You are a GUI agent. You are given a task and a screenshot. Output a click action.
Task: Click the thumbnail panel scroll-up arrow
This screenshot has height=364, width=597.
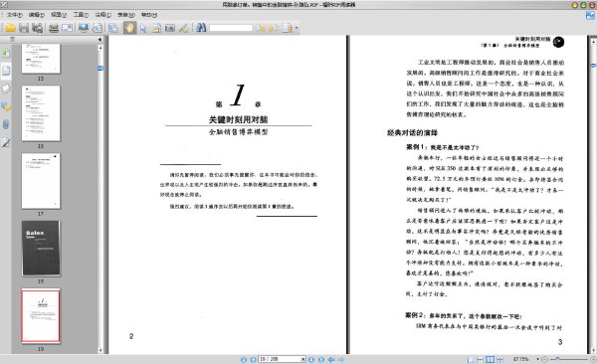(100, 48)
